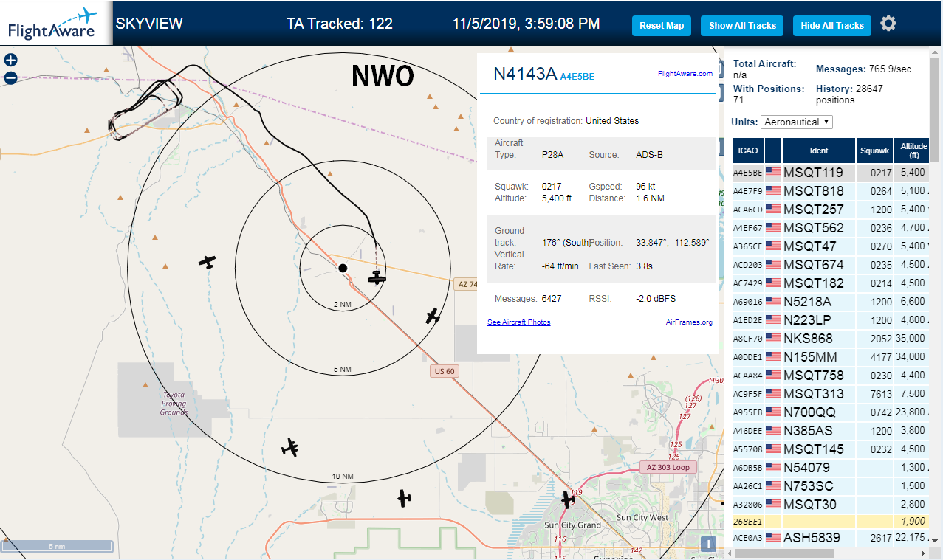Screen dimensions: 943x560
Task: Open the See Aircraft Photos link
Action: (518, 322)
